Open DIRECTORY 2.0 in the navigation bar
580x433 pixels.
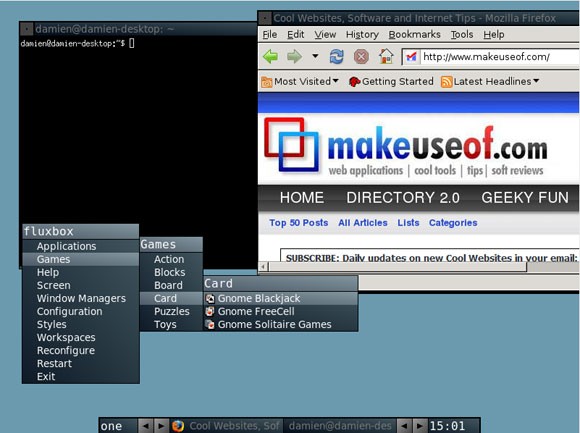(403, 197)
